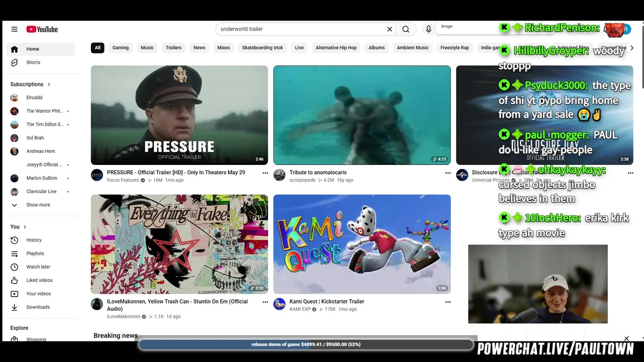644x362 pixels.
Task: Open more options for ILoveMakonnen video
Action: (x=265, y=302)
